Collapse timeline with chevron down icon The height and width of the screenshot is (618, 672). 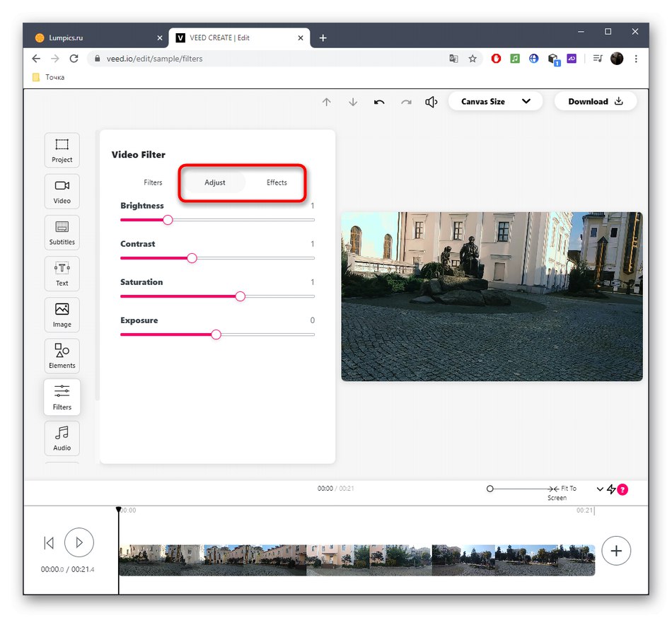[600, 489]
